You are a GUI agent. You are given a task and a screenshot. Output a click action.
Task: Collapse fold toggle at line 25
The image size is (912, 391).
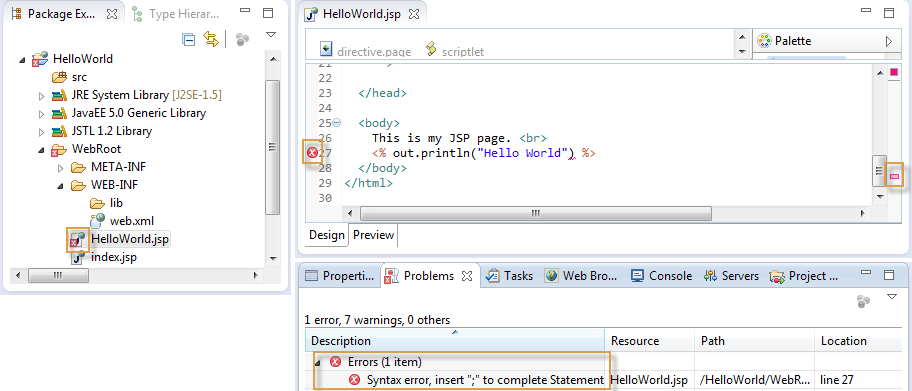pyautogui.click(x=336, y=123)
